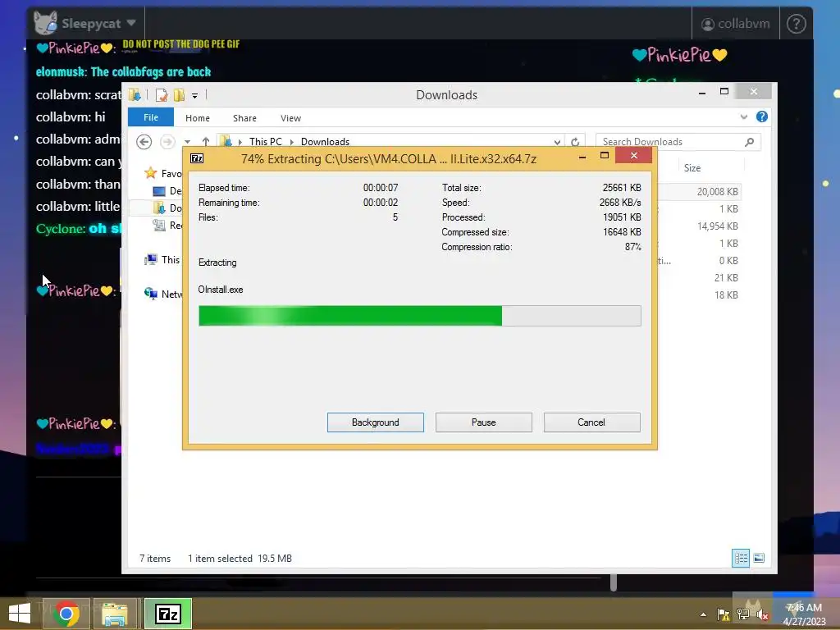
Task: Open the Home ribbon tab
Action: 197,118
